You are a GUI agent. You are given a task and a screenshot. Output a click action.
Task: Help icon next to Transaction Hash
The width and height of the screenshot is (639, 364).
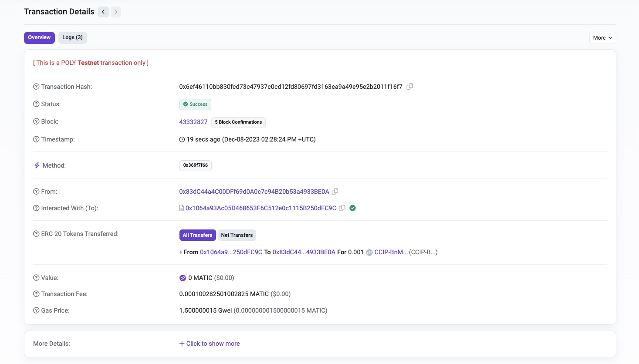click(x=36, y=87)
